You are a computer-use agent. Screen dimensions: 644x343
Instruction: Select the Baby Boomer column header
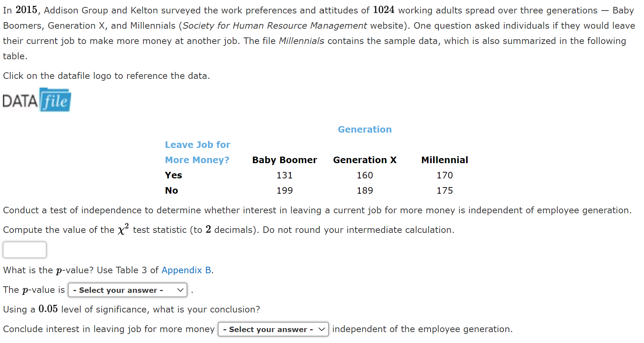coord(285,160)
